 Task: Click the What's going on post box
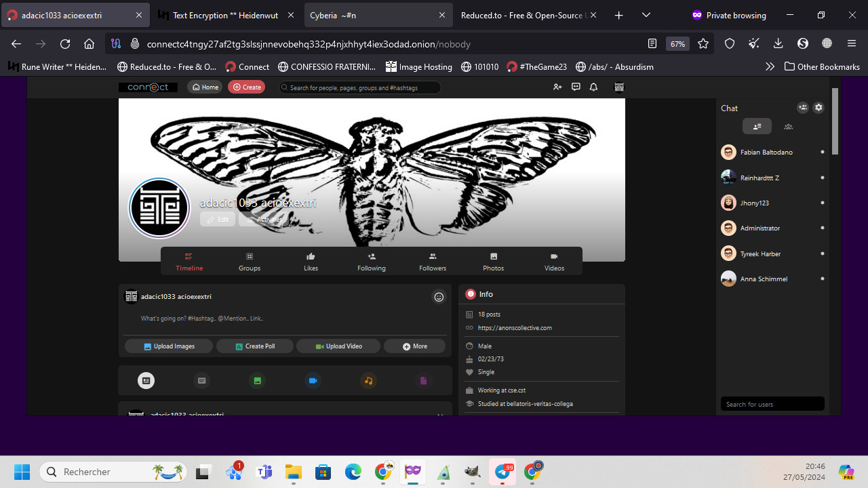click(285, 319)
